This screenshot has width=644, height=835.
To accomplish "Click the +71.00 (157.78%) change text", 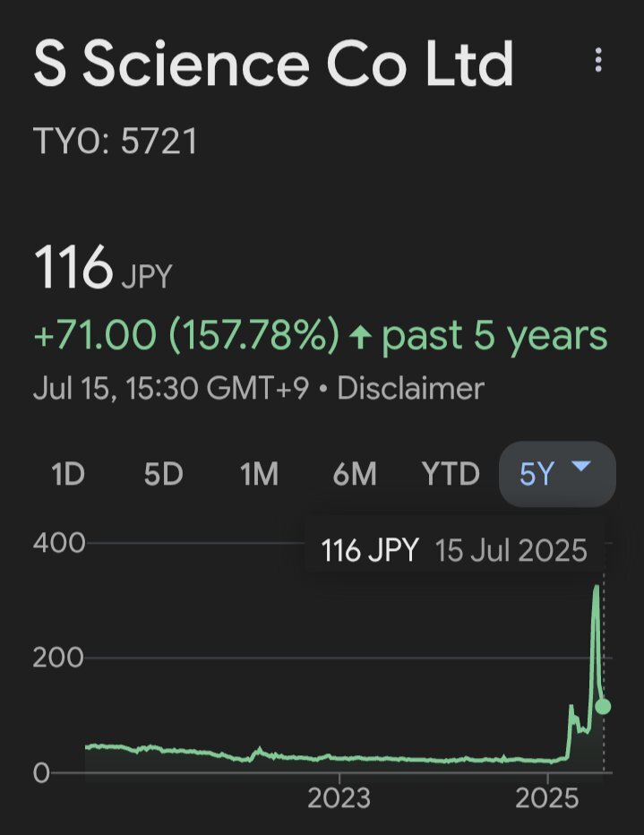I will 186,335.
